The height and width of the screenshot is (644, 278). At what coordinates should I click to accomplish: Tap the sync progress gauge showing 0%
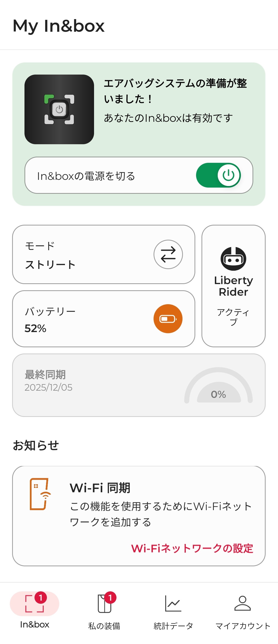(x=218, y=387)
